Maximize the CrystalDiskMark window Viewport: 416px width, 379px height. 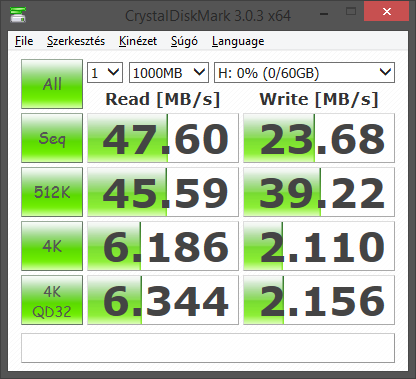351,12
